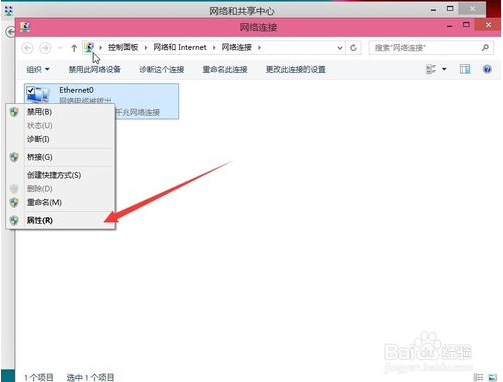Maximize the Network and Sharing Center window
Image resolution: width=503 pixels, height=382 pixels.
click(450, 9)
